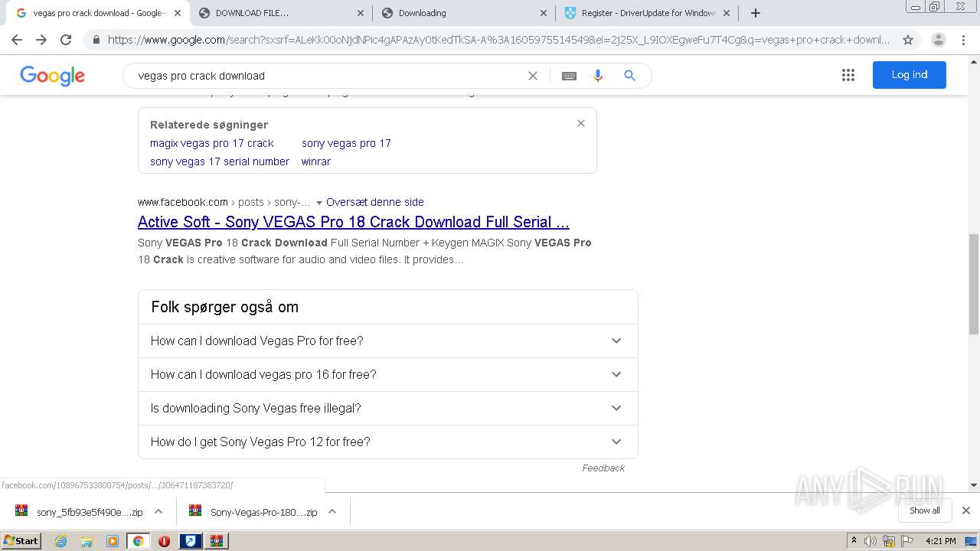This screenshot has width=980, height=551.
Task: Click the Chrome address bar URL
Action: pos(498,40)
